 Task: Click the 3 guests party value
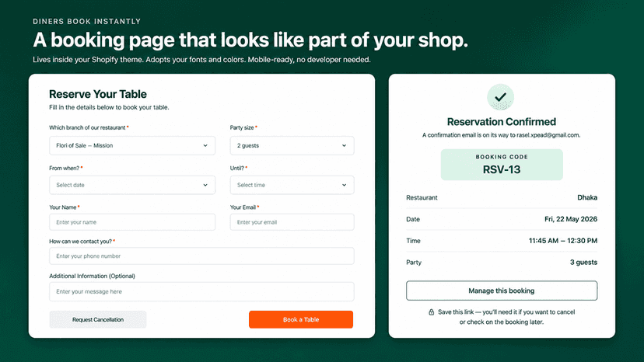(x=583, y=263)
